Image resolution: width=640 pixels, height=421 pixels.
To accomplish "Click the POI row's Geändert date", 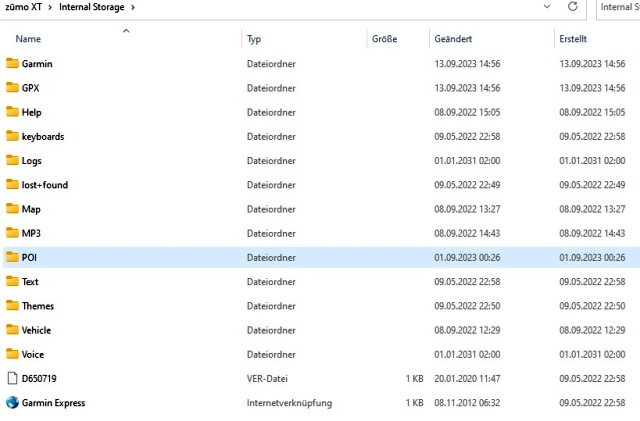I will click(x=467, y=257).
